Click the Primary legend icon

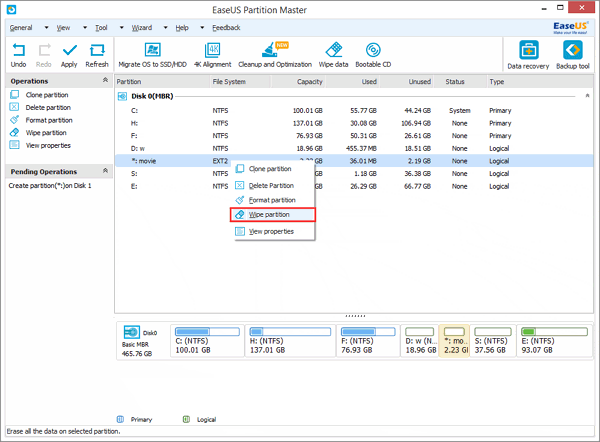[x=120, y=419]
